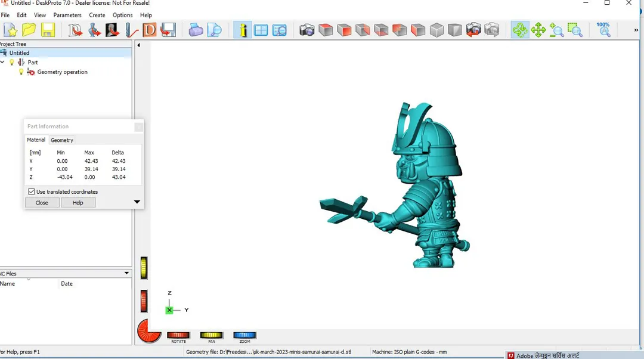
Task: Activate the green four-arrow pan icon
Action: [x=538, y=30]
